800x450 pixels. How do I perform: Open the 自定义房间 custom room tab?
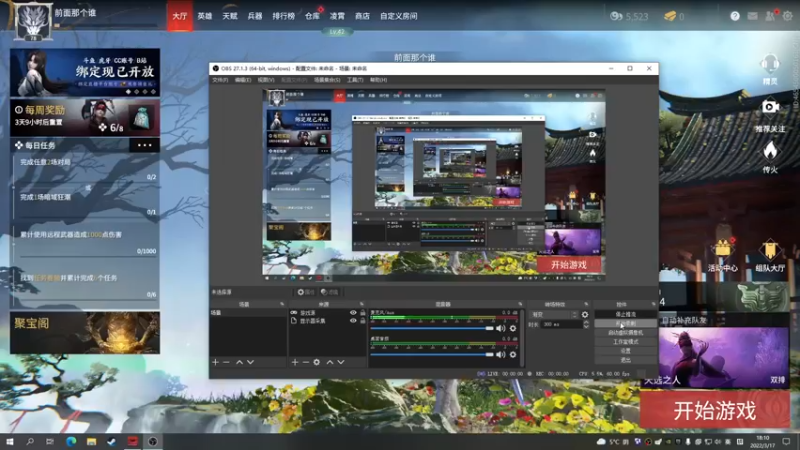pyautogui.click(x=399, y=16)
